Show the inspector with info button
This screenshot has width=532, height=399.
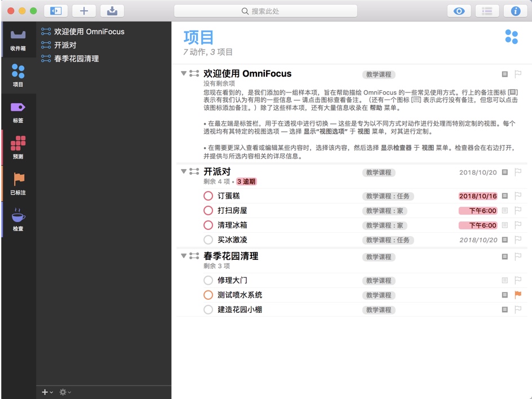tap(515, 11)
